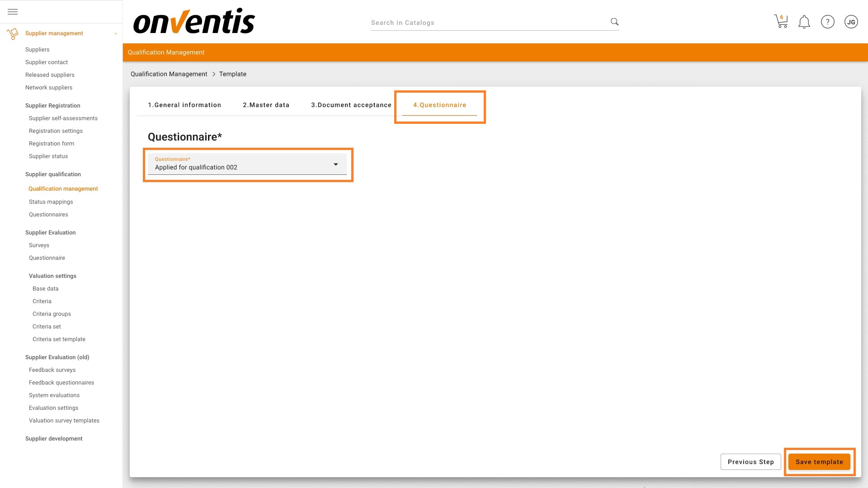Click the shopping cart icon
The width and height of the screenshot is (868, 488).
[781, 22]
